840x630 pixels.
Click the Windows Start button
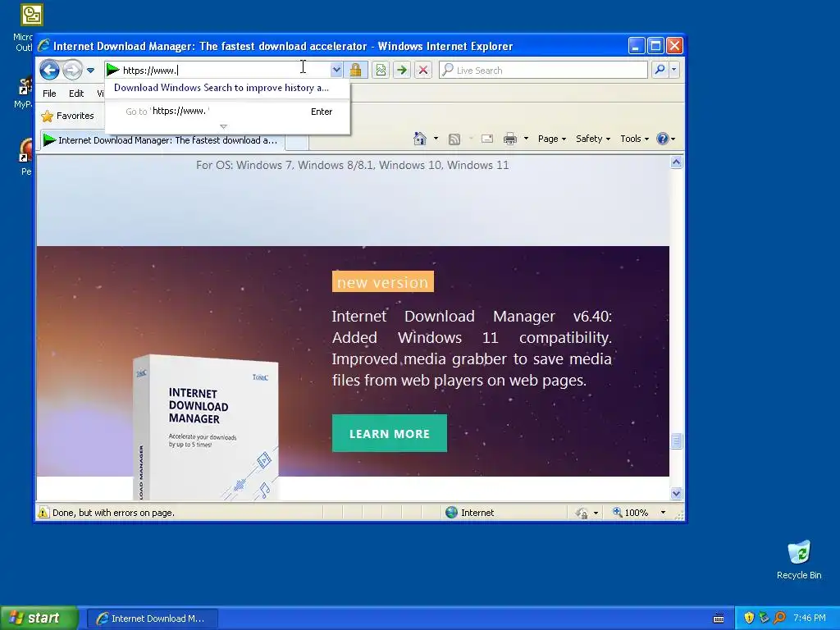pyautogui.click(x=39, y=619)
